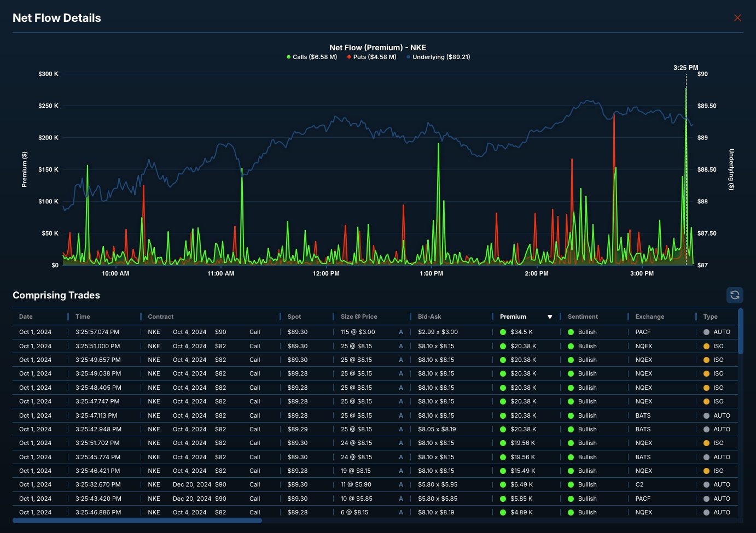Sort by Sentiment column header
Image resolution: width=756 pixels, height=533 pixels.
(583, 317)
